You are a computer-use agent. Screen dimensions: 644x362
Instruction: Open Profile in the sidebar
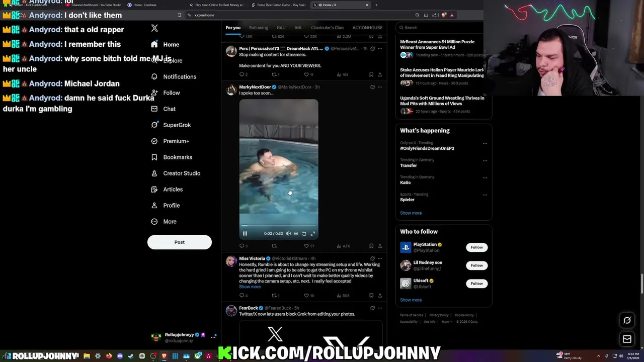pyautogui.click(x=165, y=205)
